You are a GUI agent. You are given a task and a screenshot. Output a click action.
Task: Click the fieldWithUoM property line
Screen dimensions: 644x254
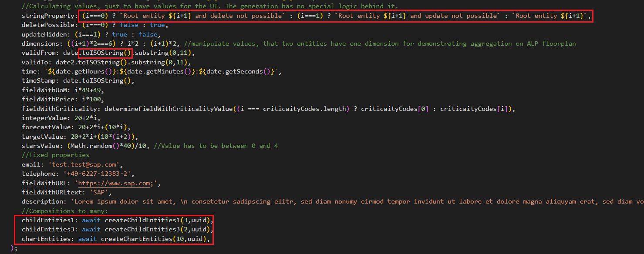pos(63,90)
